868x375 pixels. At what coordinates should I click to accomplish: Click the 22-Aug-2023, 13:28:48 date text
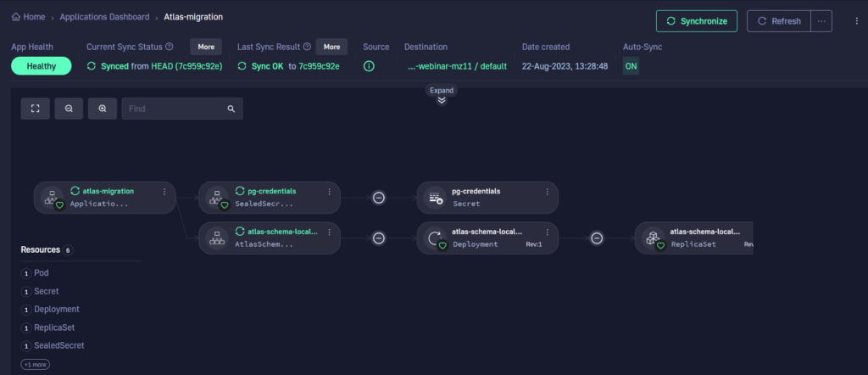pos(565,66)
